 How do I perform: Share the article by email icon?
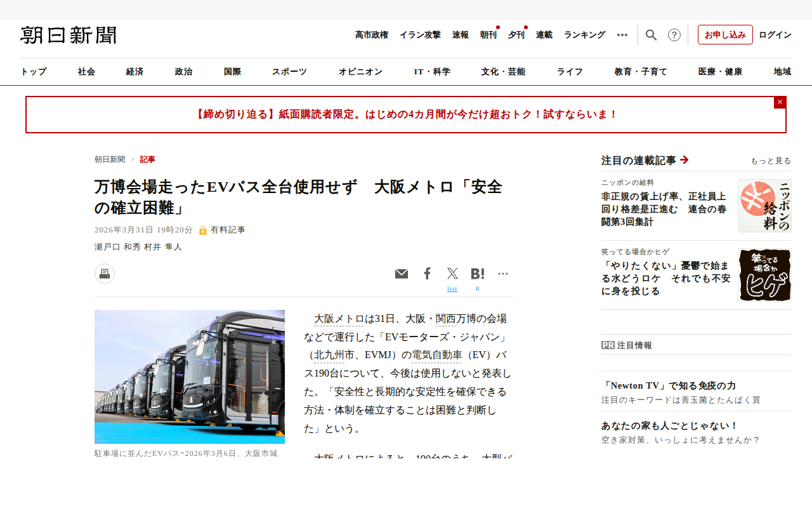tap(402, 274)
